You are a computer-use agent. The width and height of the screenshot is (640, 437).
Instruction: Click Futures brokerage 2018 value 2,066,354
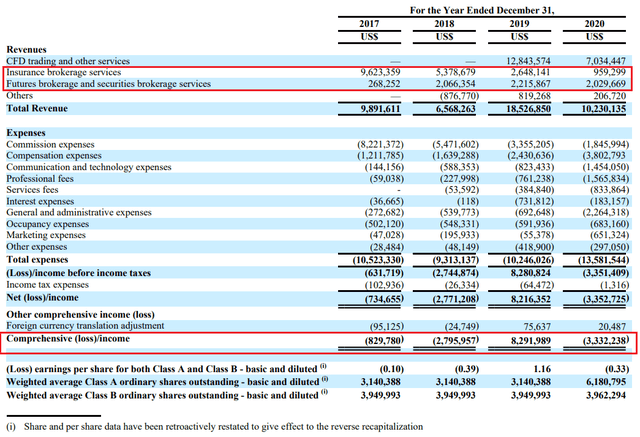pyautogui.click(x=456, y=84)
